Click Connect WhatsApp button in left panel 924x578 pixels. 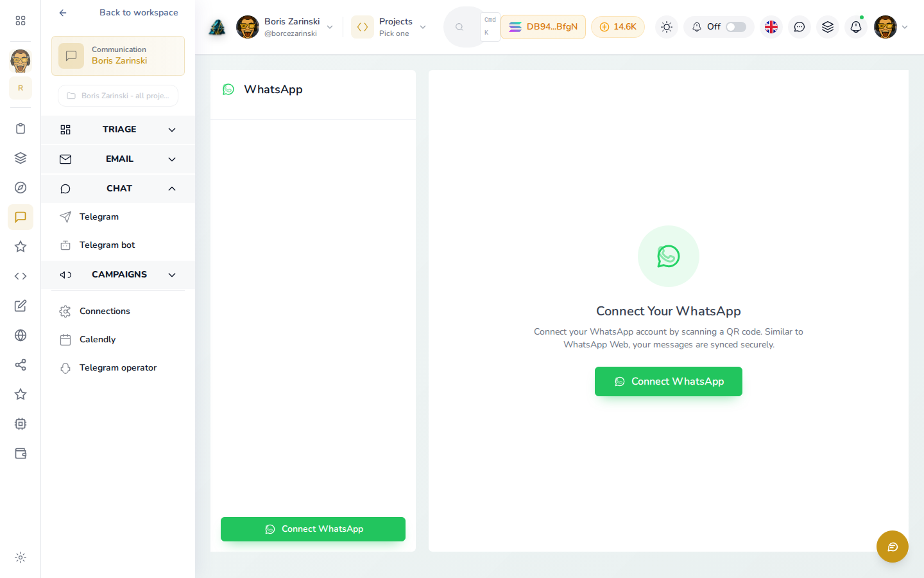pyautogui.click(x=313, y=529)
